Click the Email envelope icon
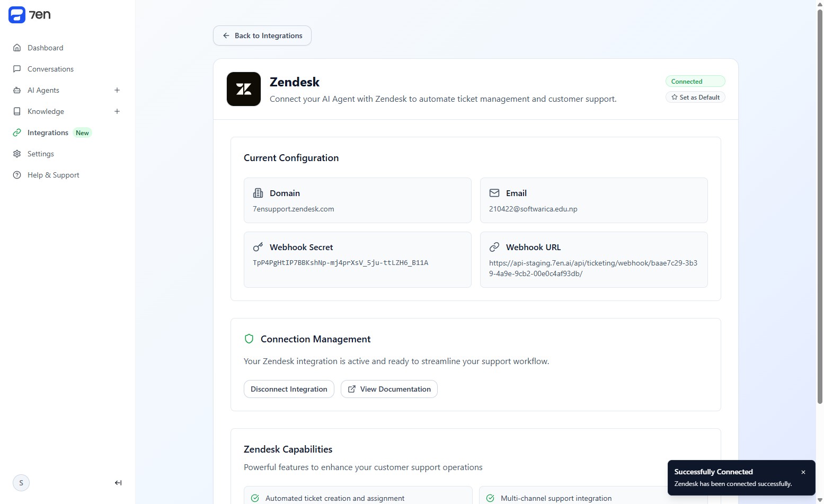 [494, 193]
